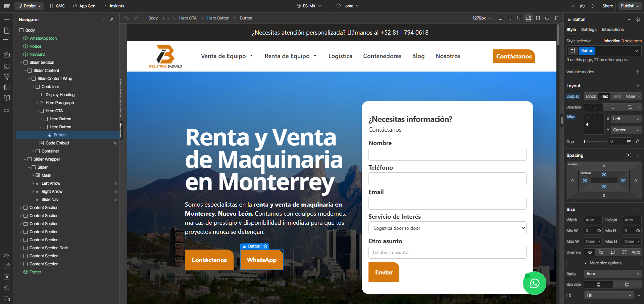Set box size to content-box option
The width and height of the screenshot is (644, 304).
pos(627,285)
